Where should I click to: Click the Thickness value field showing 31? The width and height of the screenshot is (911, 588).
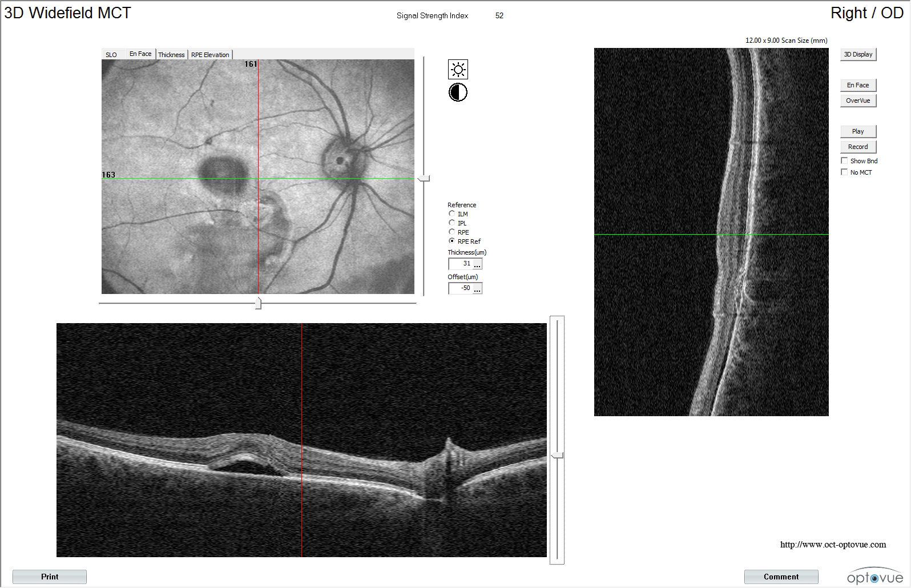coord(461,264)
